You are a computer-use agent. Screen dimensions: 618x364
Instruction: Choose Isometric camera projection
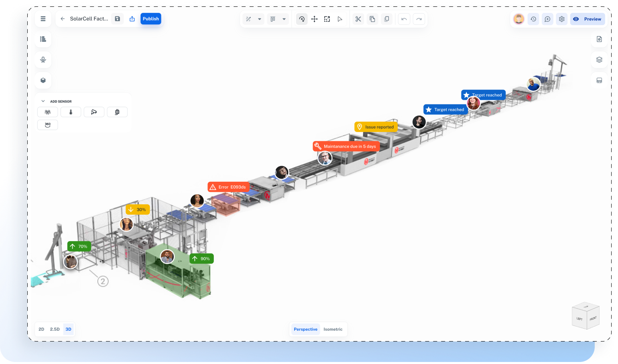[333, 329]
